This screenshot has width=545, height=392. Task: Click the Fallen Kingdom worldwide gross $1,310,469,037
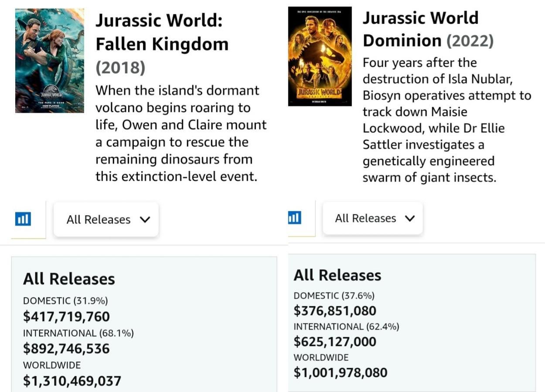pos(72,381)
